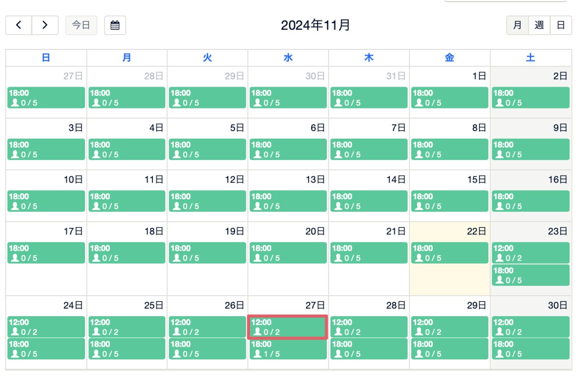Viewport: 588px width, 381px height.
Task: Click the 16日 date number
Action: 558,180
